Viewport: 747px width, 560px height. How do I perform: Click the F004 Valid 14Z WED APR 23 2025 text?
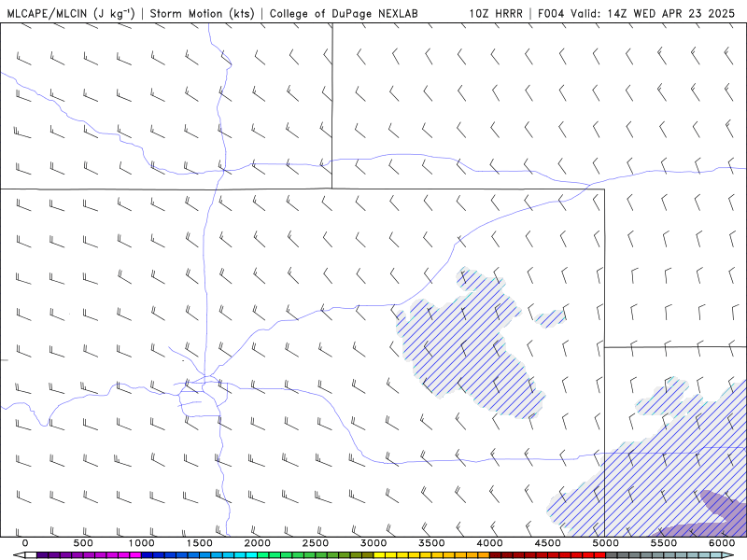(x=636, y=13)
